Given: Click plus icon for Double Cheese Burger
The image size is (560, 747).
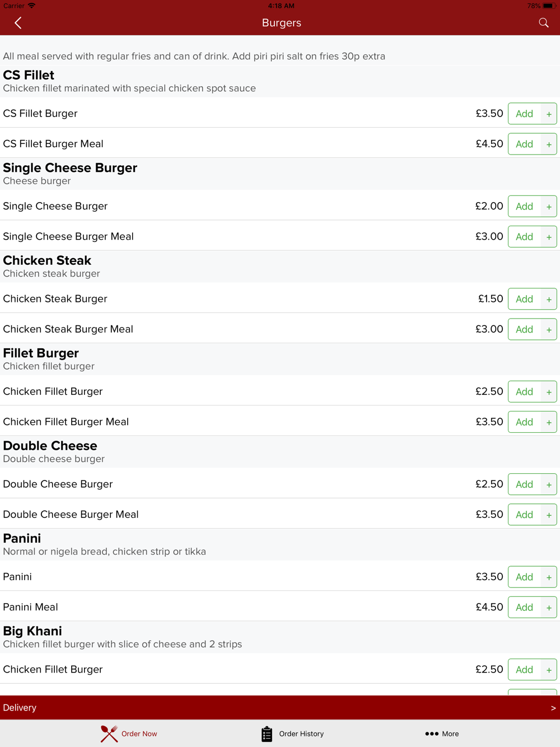Looking at the screenshot, I should 549,484.
